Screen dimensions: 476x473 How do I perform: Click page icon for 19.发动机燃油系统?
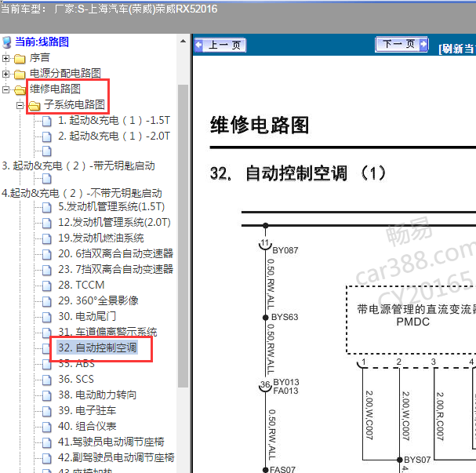[47, 238]
